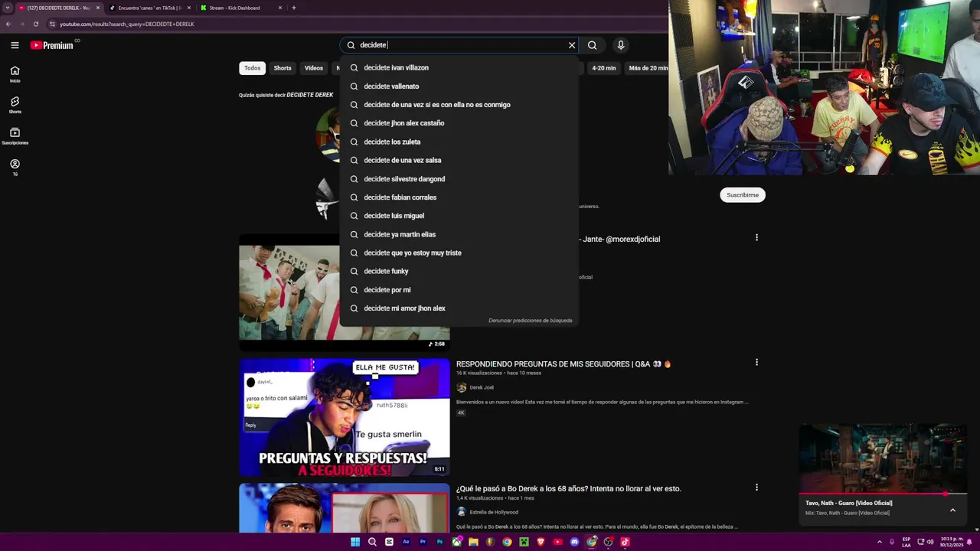Viewport: 980px width, 551px height.
Task: Click the magnifier search button
Action: click(592, 45)
